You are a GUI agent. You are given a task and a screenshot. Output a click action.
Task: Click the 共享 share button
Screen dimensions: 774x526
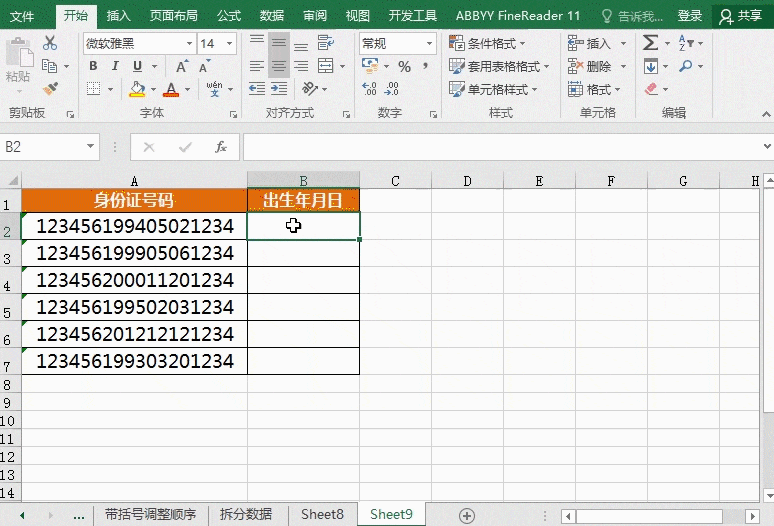tap(741, 15)
